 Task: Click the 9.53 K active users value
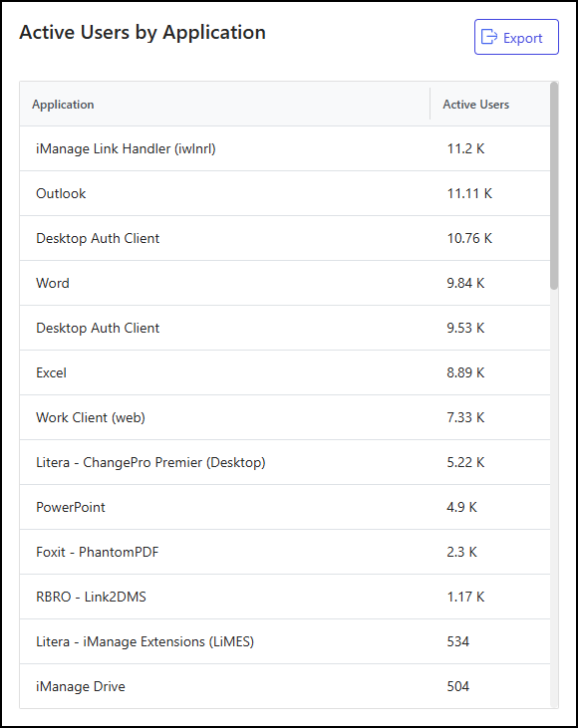coord(465,328)
